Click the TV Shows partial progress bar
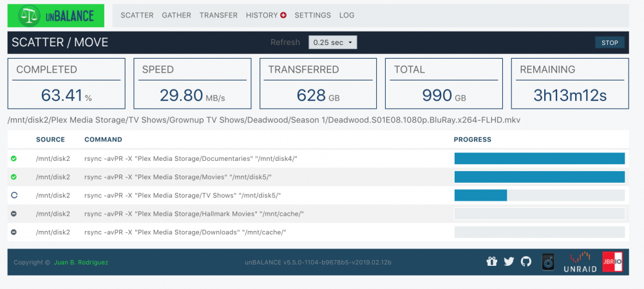The height and width of the screenshot is (289, 644). point(539,196)
